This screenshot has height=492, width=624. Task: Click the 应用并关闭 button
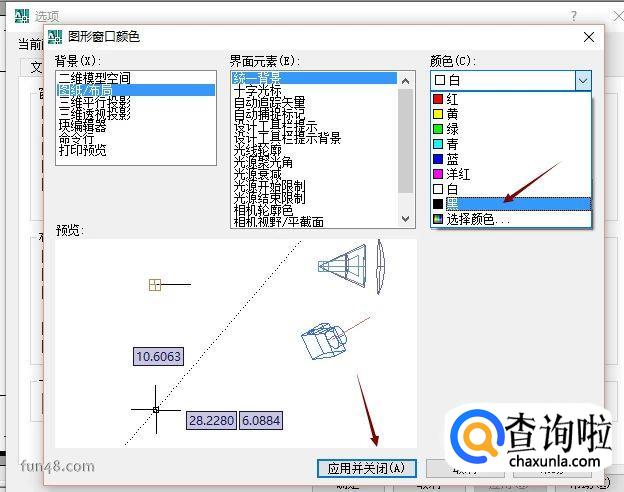coord(366,468)
